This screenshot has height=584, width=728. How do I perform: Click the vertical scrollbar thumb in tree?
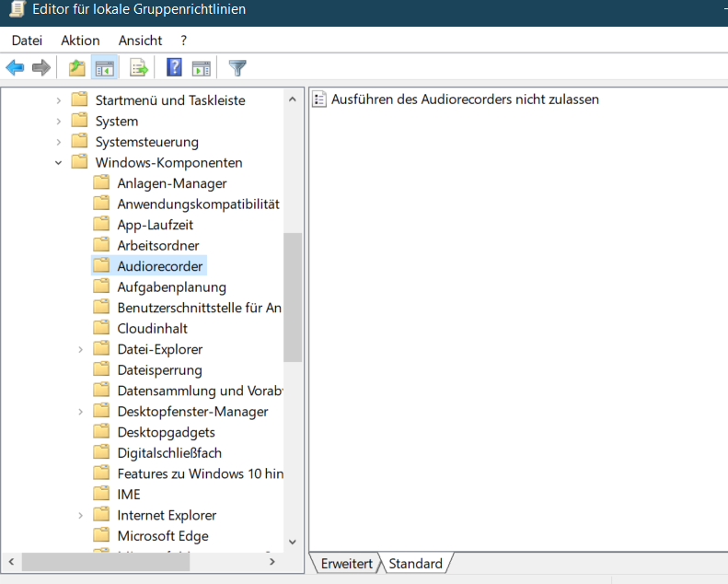pyautogui.click(x=293, y=298)
